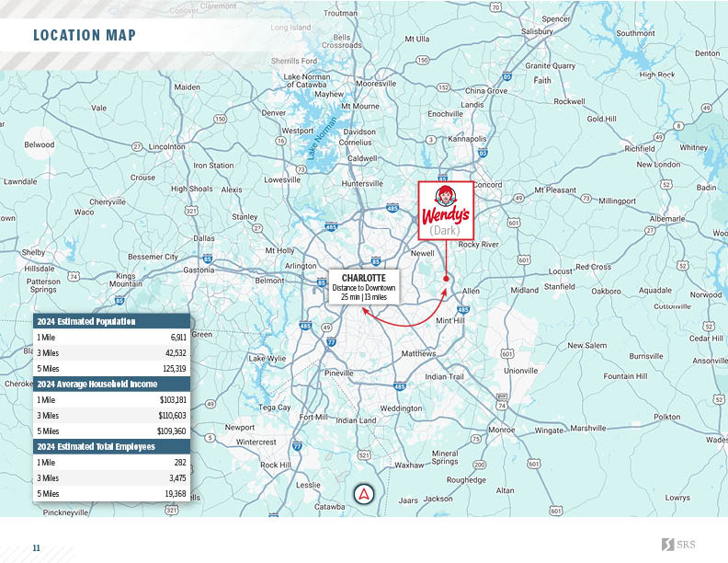Image resolution: width=728 pixels, height=563 pixels.
Task: Click the route 150 shield near Denver
Action: (x=220, y=119)
